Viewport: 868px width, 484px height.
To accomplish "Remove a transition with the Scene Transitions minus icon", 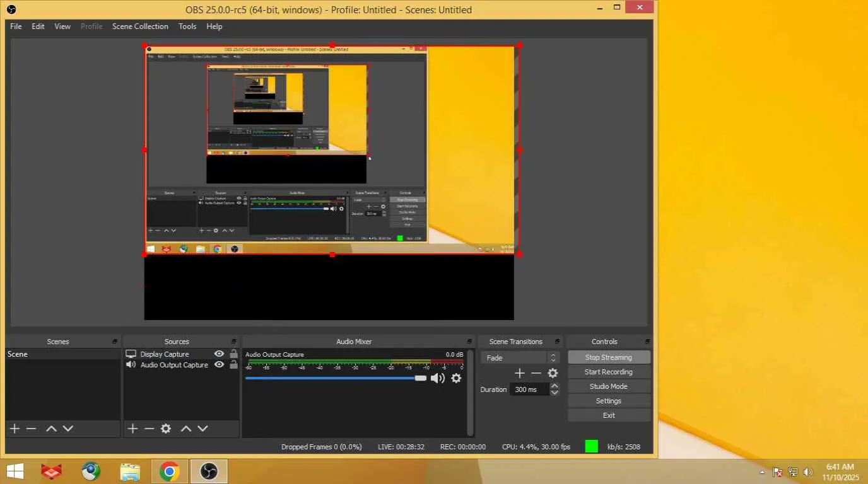I will tap(536, 373).
